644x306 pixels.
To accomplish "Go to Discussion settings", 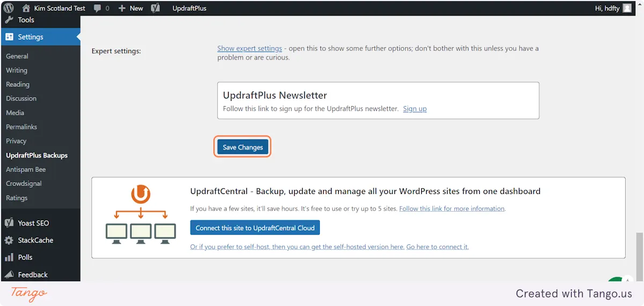I will (x=21, y=99).
